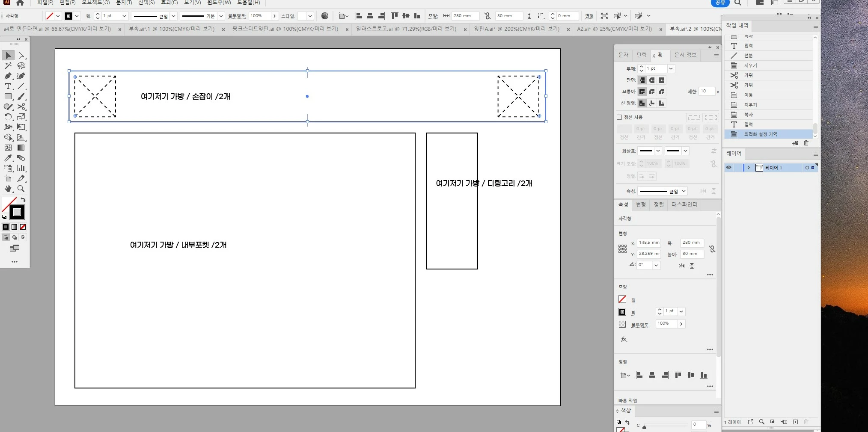This screenshot has width=868, height=432.
Task: Open brush definition 기본 dropdown
Action: [x=221, y=16]
